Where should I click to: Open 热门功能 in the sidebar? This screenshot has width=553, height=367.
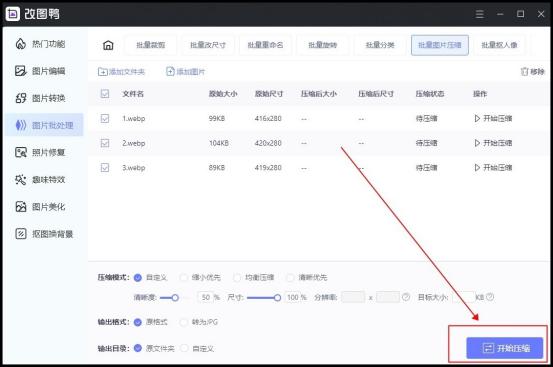tap(41, 44)
